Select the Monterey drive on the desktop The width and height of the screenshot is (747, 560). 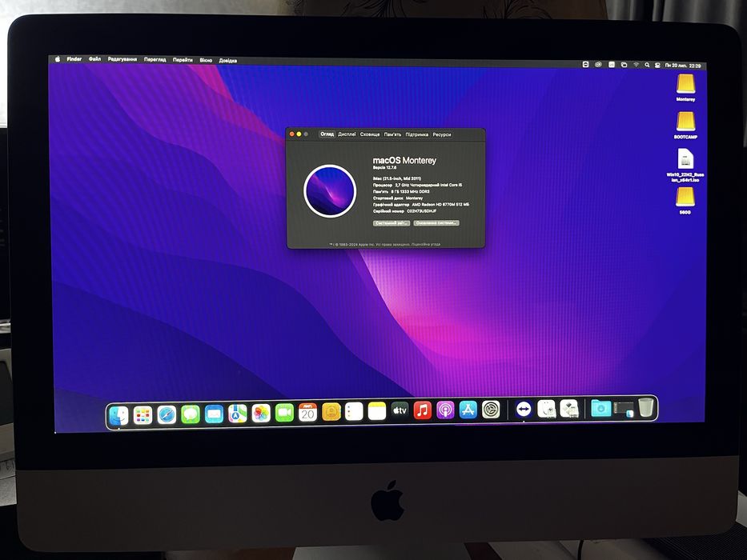[685, 88]
